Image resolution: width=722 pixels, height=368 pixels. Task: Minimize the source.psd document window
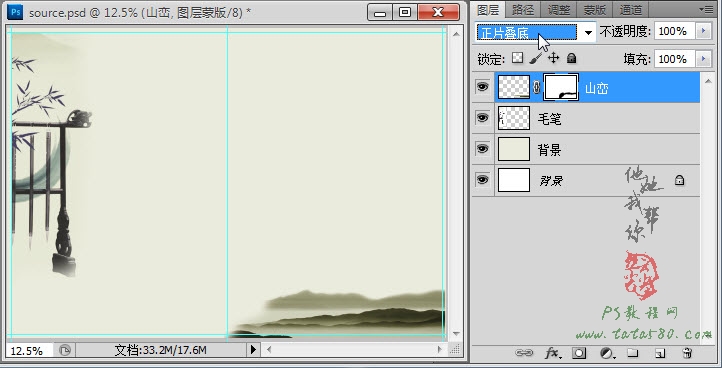pos(380,12)
